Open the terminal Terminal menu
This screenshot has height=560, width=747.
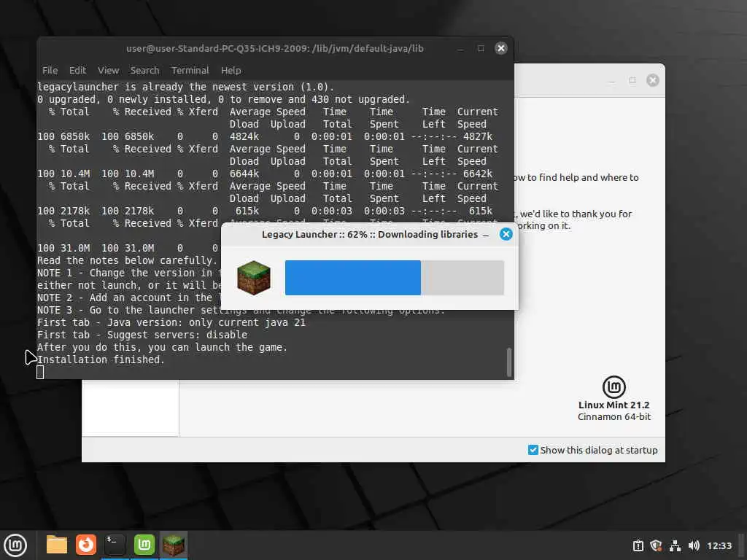190,71
